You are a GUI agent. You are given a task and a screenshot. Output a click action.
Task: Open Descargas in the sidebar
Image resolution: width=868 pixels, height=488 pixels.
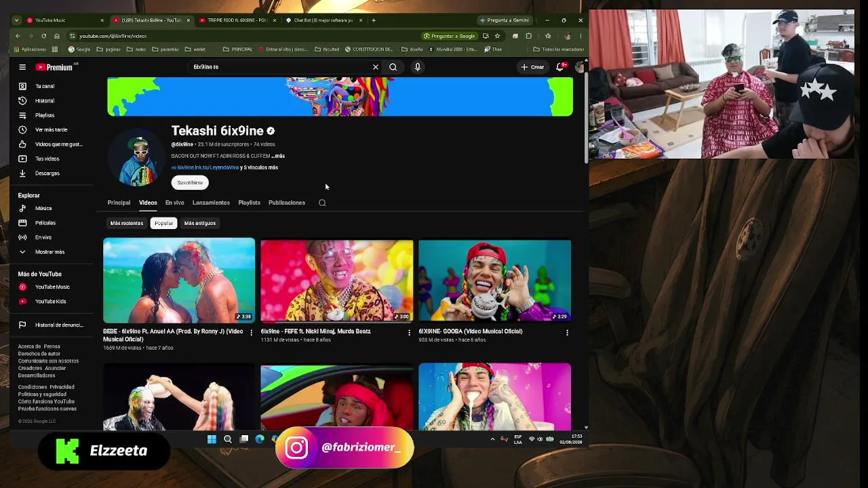tap(49, 174)
